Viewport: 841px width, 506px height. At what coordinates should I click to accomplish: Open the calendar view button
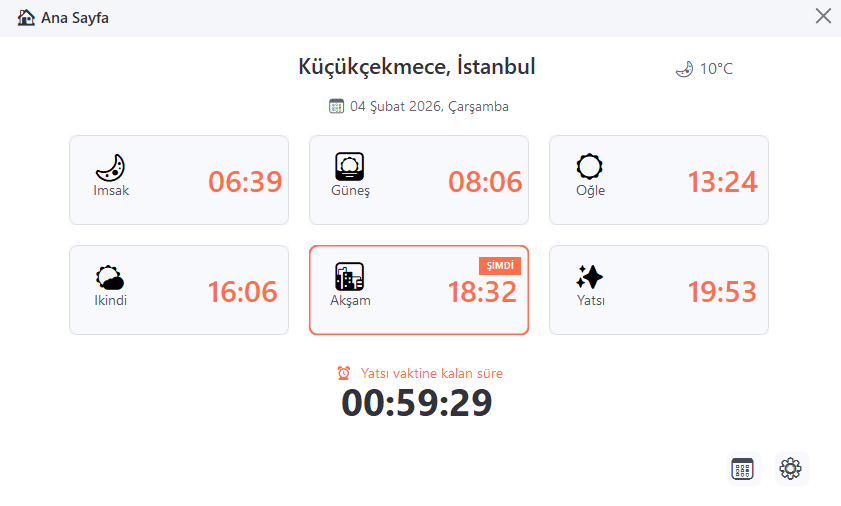pos(743,468)
